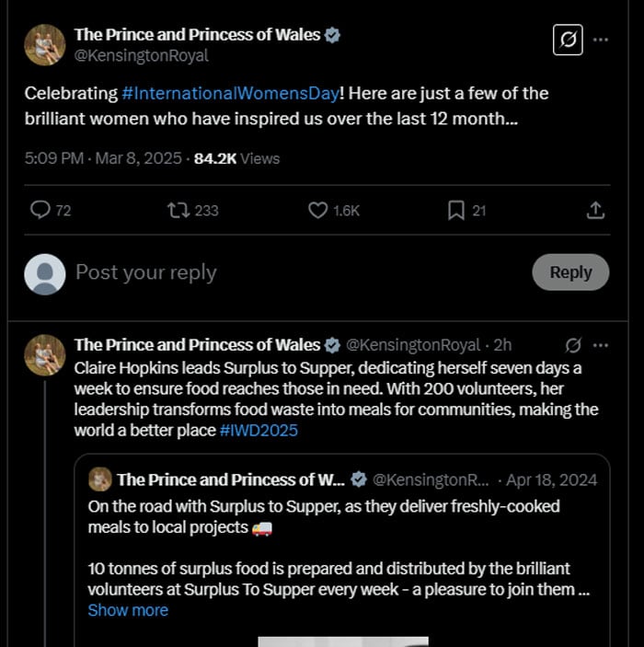Bookmark the main post
This screenshot has width=644, height=647.
point(455,211)
